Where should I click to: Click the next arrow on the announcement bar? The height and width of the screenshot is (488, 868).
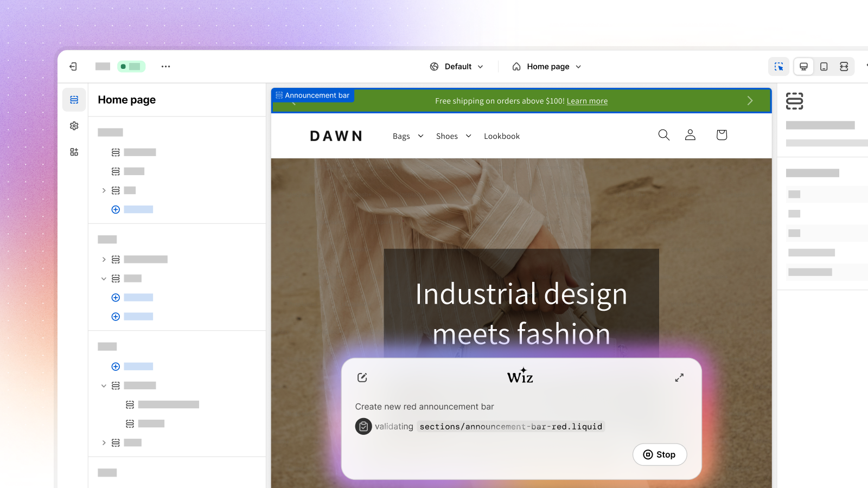click(x=750, y=100)
